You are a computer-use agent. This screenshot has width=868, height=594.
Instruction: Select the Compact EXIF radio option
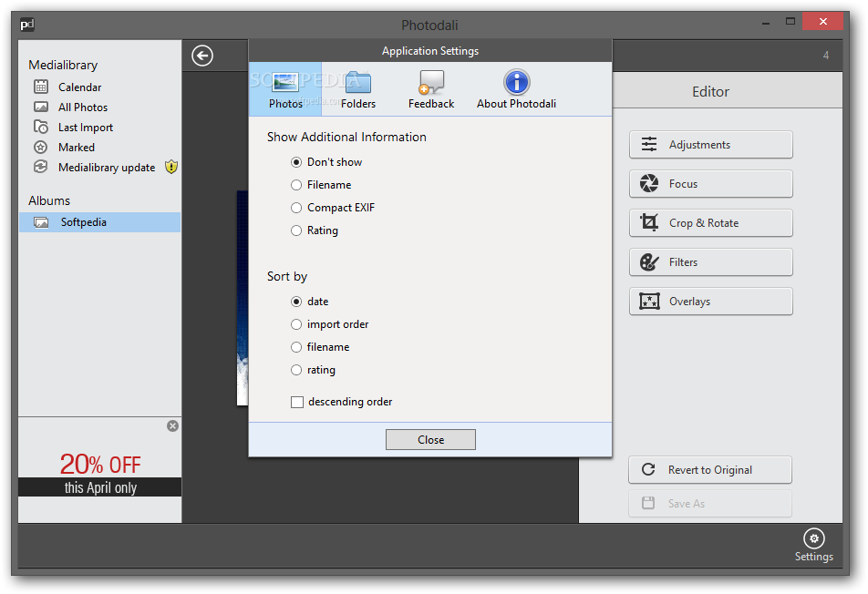[x=296, y=208]
